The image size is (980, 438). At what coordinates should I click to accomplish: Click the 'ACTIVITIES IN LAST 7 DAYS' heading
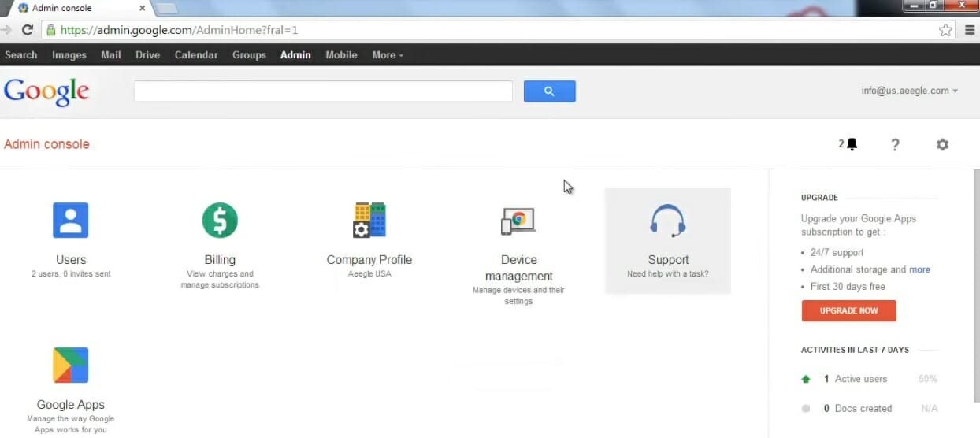855,350
